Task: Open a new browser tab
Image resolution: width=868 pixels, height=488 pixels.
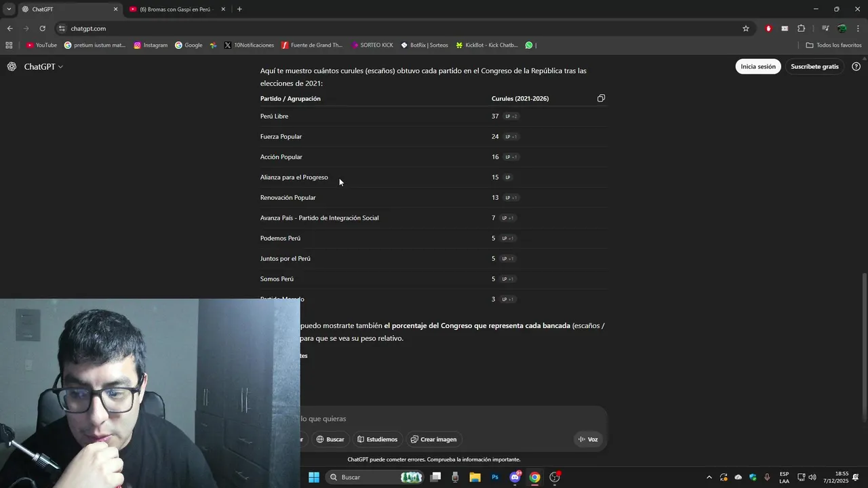Action: (239, 9)
